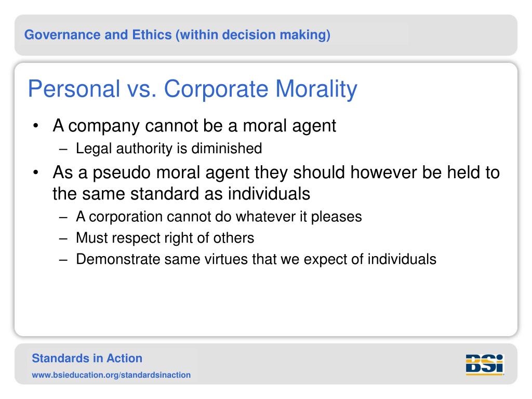Click sub-bullet 'Legal authority is diminished'
Screen dimensions: 532x399
(169, 149)
